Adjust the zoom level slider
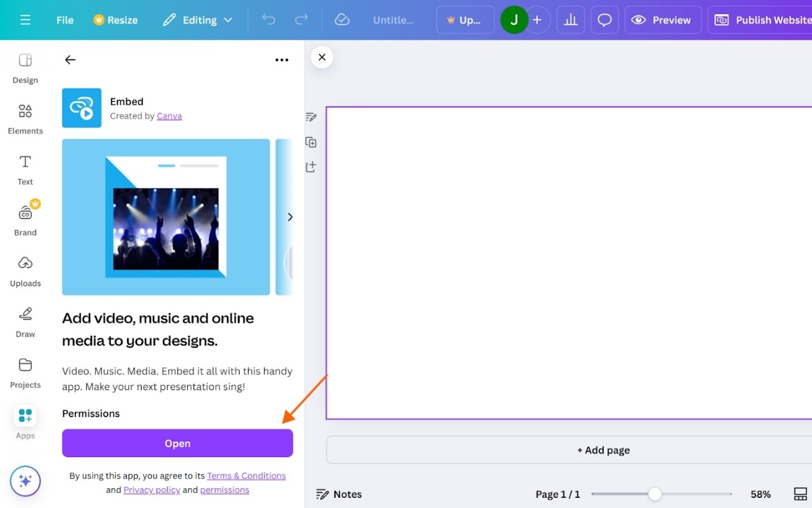Image resolution: width=812 pixels, height=508 pixels. coord(655,493)
